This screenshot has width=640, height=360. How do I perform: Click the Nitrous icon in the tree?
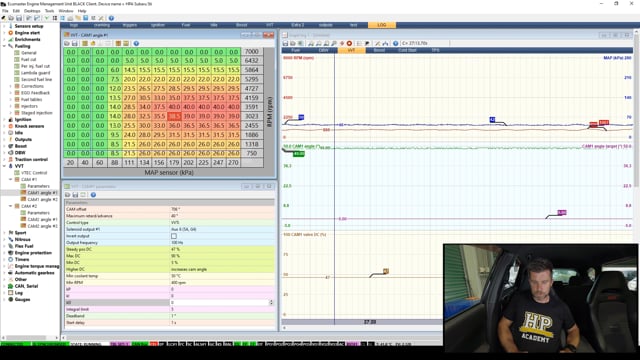coord(11,240)
